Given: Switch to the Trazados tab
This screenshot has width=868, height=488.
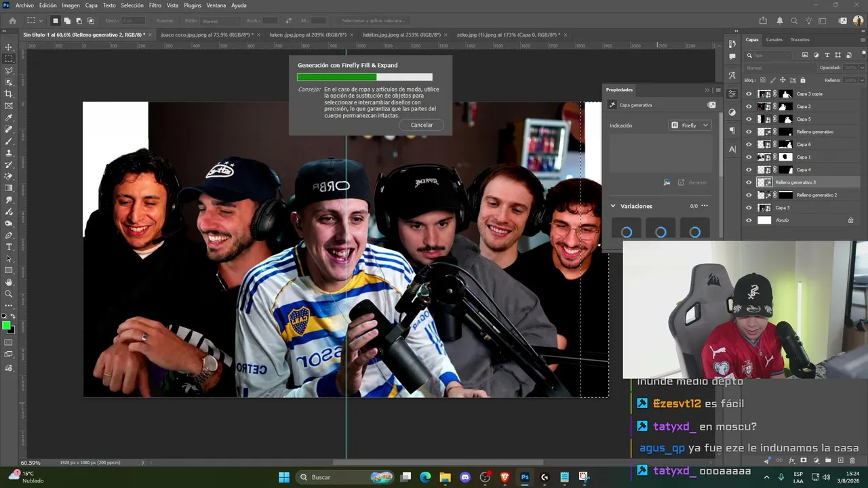Looking at the screenshot, I should [800, 39].
